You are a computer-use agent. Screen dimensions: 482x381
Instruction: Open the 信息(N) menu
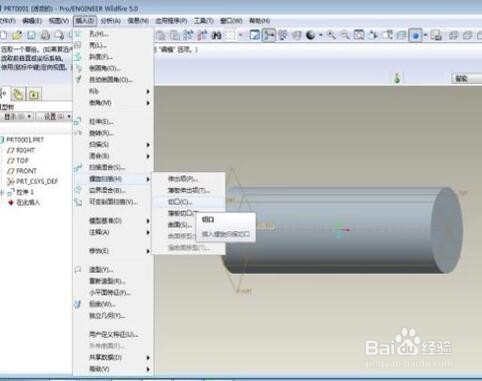pos(138,21)
